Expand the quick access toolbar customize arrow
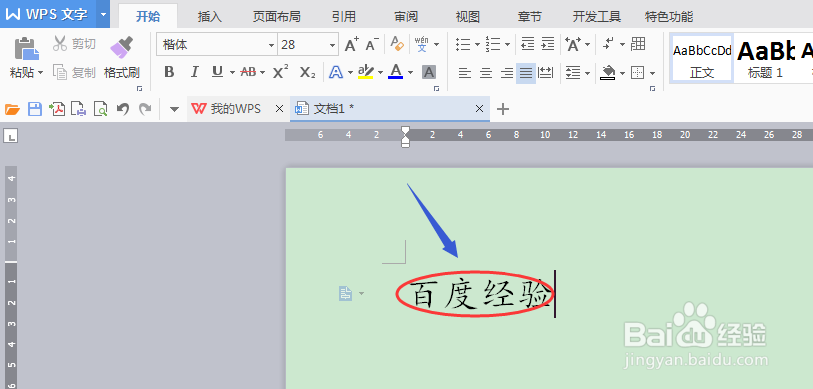813x389 pixels. click(x=175, y=109)
